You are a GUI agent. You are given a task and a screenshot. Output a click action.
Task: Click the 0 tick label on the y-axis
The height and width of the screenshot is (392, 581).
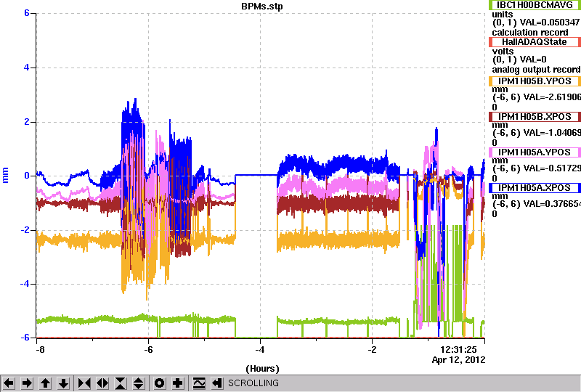(x=27, y=176)
